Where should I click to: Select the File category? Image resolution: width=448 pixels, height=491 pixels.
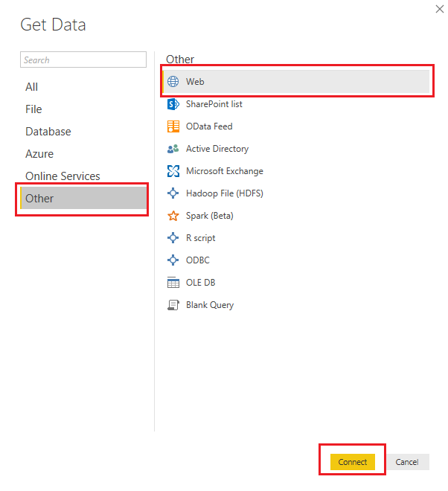[x=34, y=109]
